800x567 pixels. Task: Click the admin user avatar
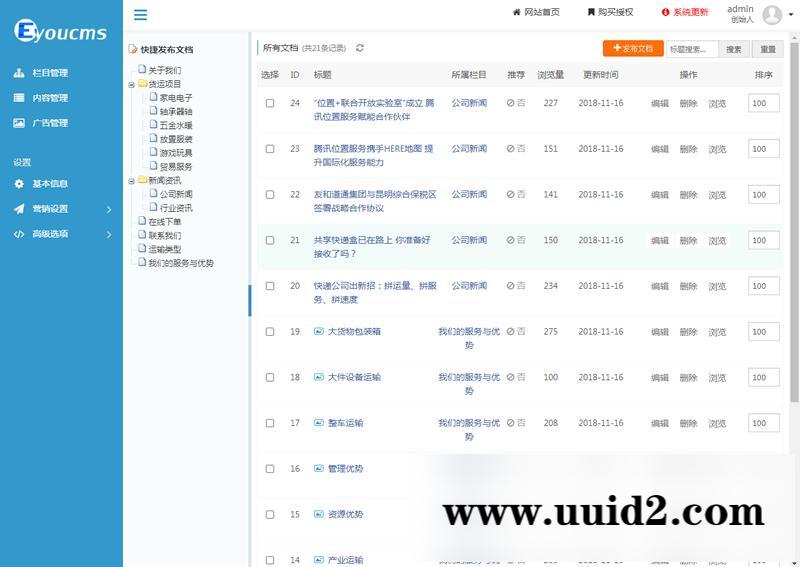tap(772, 15)
